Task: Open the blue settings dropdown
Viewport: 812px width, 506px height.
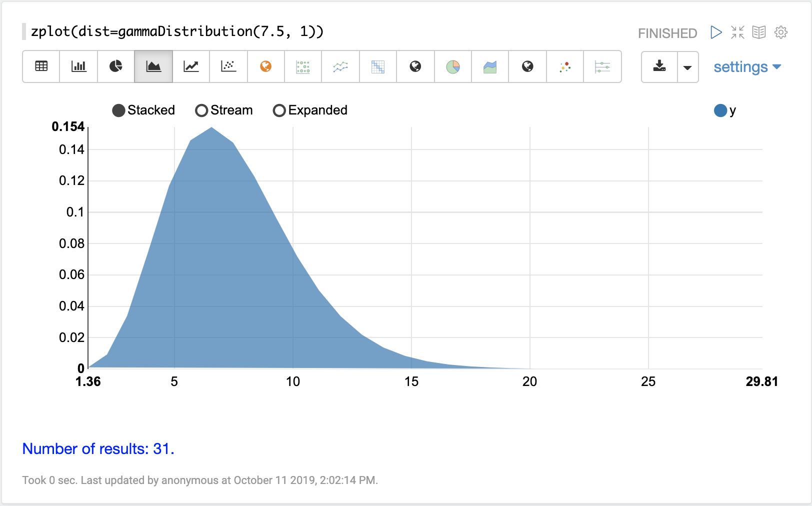Action: 747,67
